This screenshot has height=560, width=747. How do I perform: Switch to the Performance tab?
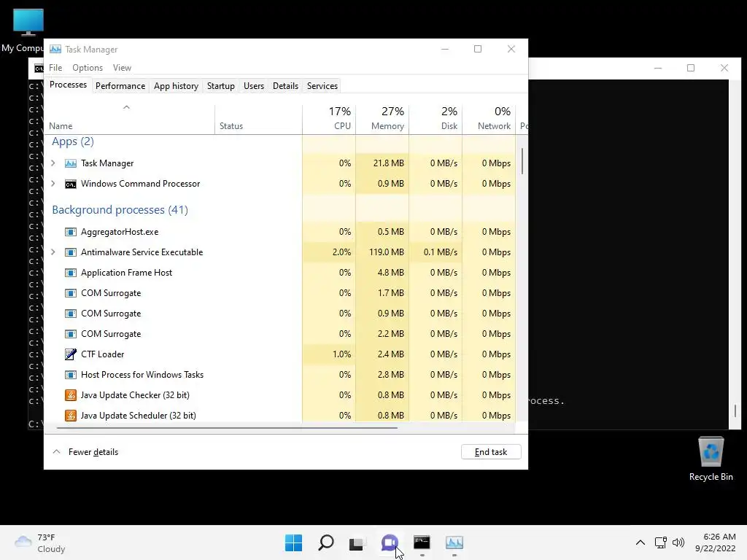click(x=120, y=86)
